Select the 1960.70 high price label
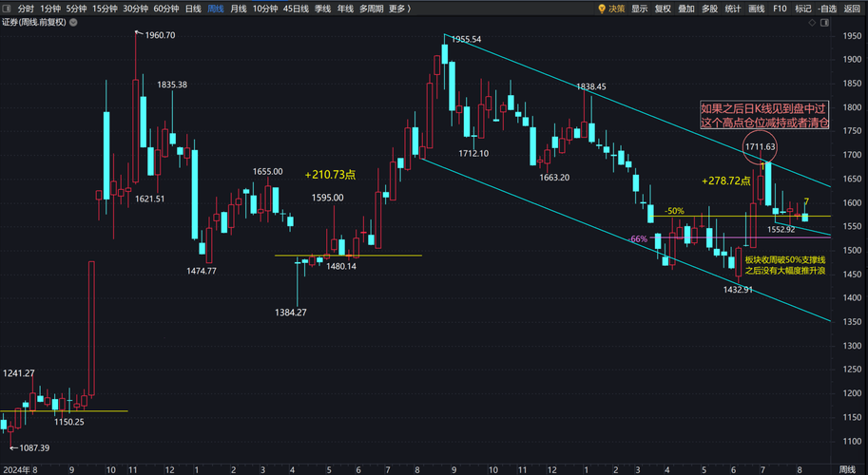Image resolution: width=868 pixels, height=475 pixels. pyautogui.click(x=160, y=35)
